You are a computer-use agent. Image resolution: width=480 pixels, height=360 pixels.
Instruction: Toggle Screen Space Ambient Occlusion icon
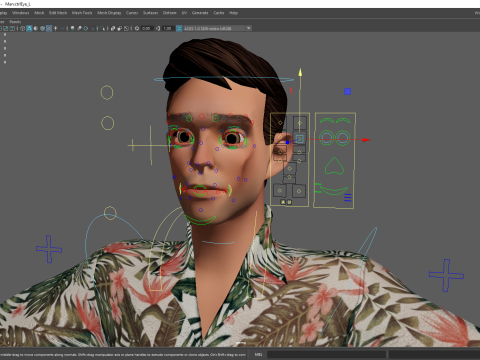point(72,28)
